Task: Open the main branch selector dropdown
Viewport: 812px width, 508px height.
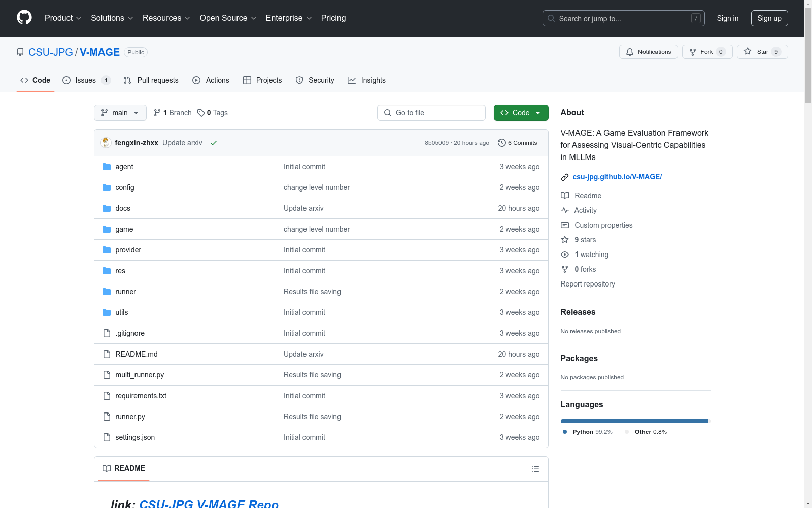Action: (x=120, y=113)
